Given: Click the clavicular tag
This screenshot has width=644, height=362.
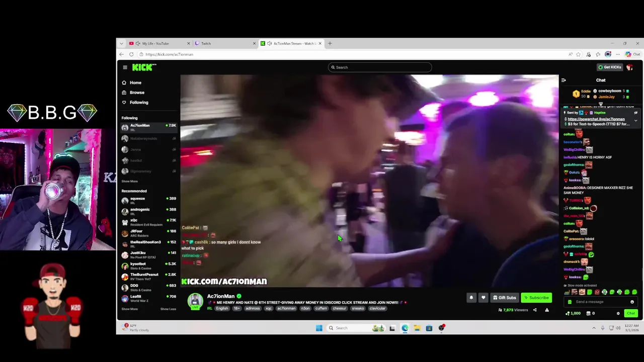Looking at the screenshot, I should click(378, 308).
